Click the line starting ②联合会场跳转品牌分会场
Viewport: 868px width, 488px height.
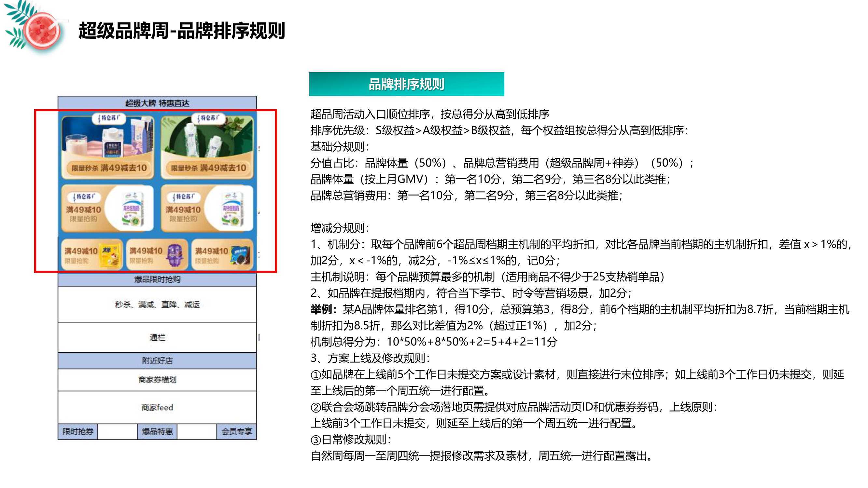pos(513,407)
